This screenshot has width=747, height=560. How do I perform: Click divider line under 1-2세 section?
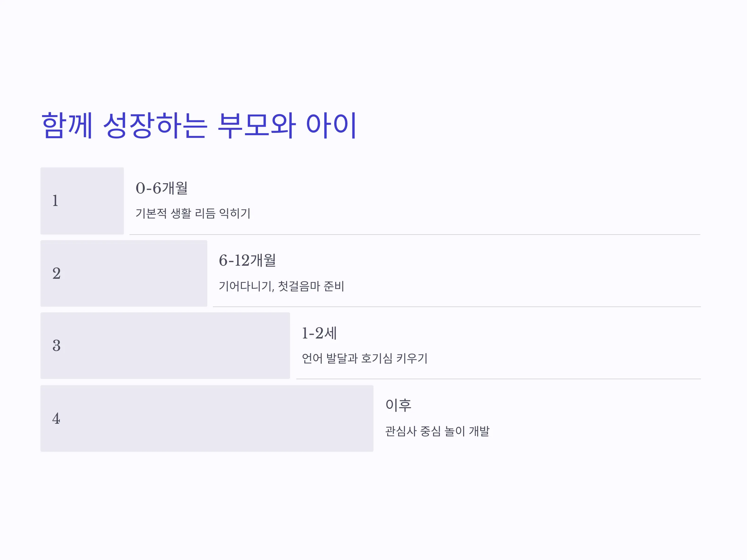(x=498, y=379)
